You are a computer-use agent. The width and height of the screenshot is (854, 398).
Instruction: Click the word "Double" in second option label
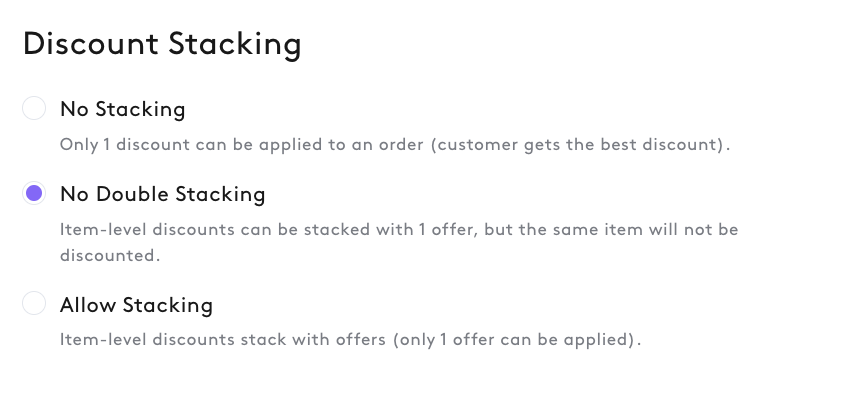pyautogui.click(x=132, y=194)
